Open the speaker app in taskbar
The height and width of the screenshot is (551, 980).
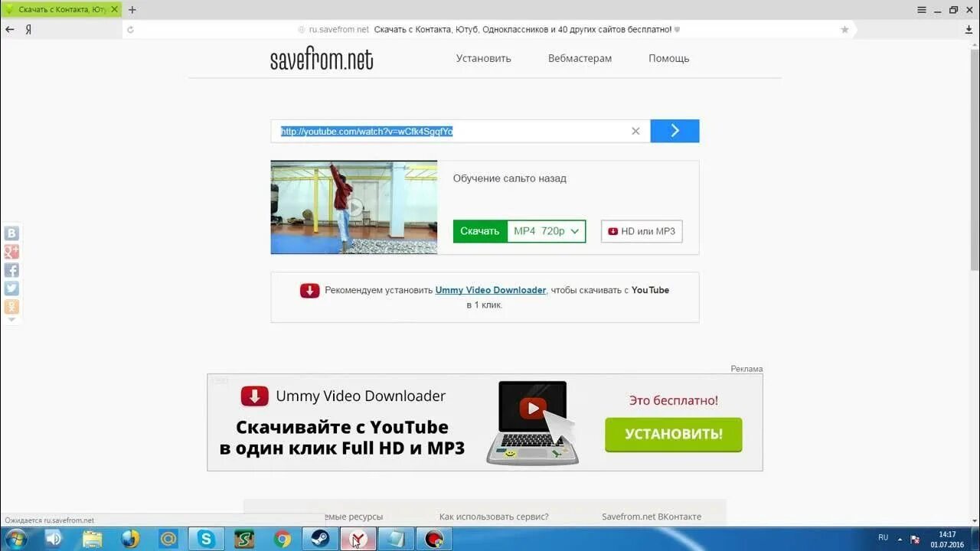click(53, 539)
